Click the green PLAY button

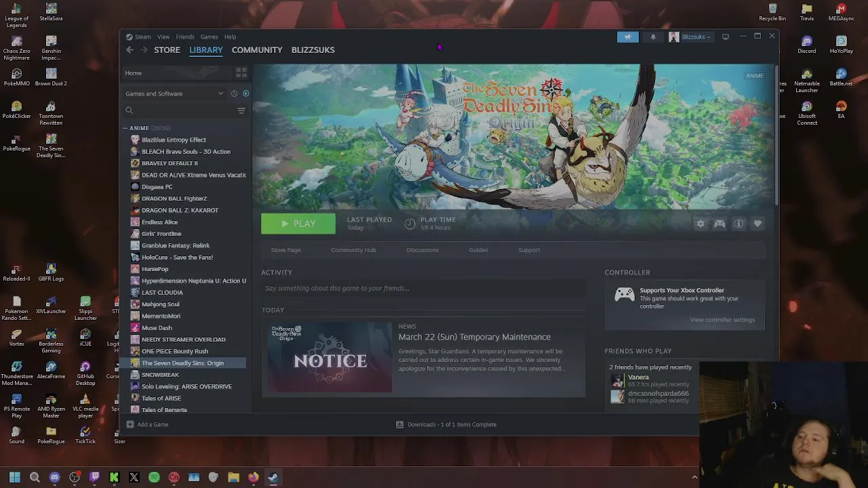pyautogui.click(x=298, y=224)
